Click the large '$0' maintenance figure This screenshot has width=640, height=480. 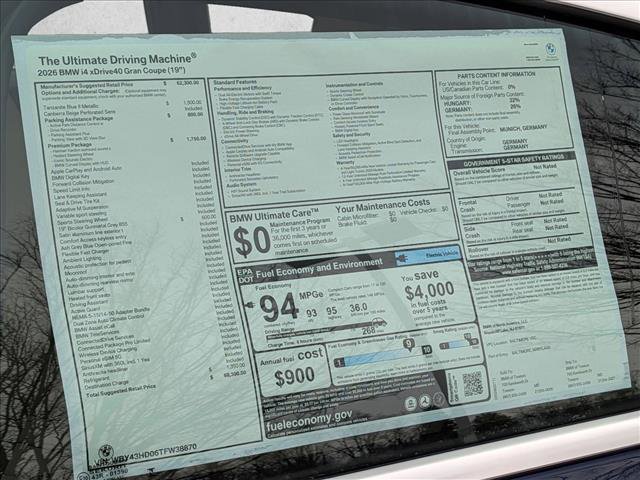(251, 241)
